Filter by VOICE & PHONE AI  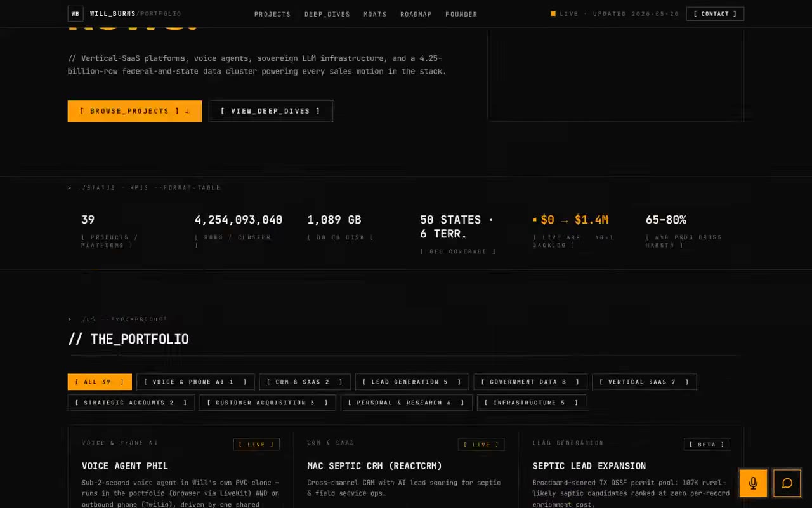(x=195, y=382)
